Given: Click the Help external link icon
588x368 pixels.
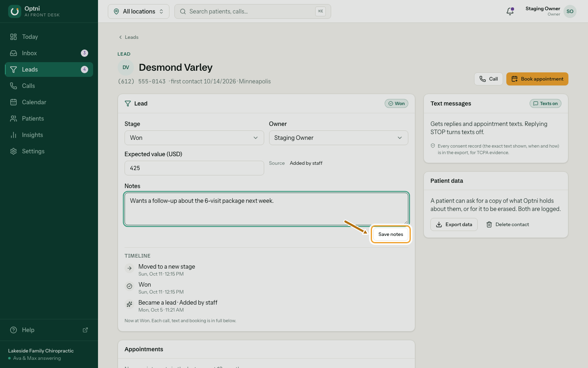Looking at the screenshot, I should [85, 330].
